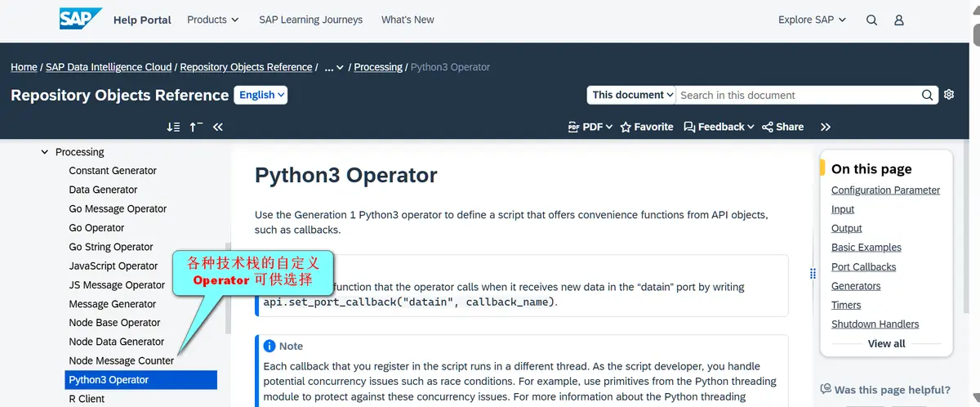Open the user profile icon

pyautogui.click(x=899, y=20)
